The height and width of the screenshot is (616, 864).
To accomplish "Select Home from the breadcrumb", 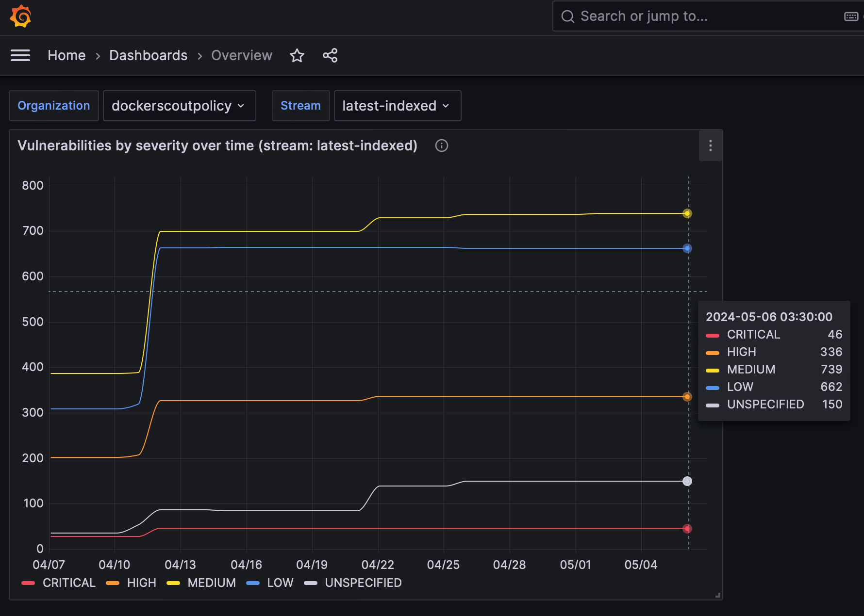I will (x=66, y=55).
